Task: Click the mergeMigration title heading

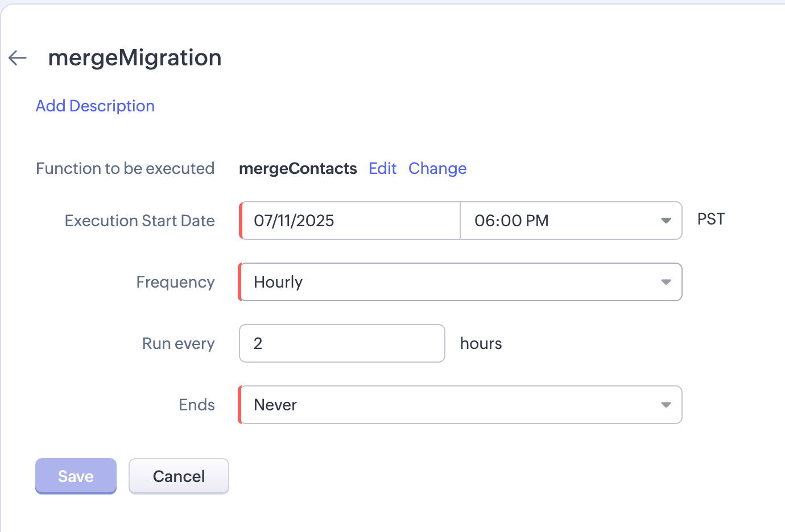Action: 135,58
